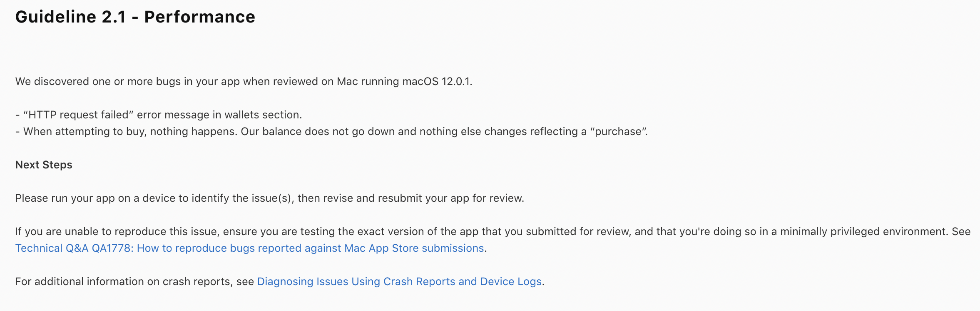Click "Device Logs" at the link's end

pyautogui.click(x=510, y=282)
